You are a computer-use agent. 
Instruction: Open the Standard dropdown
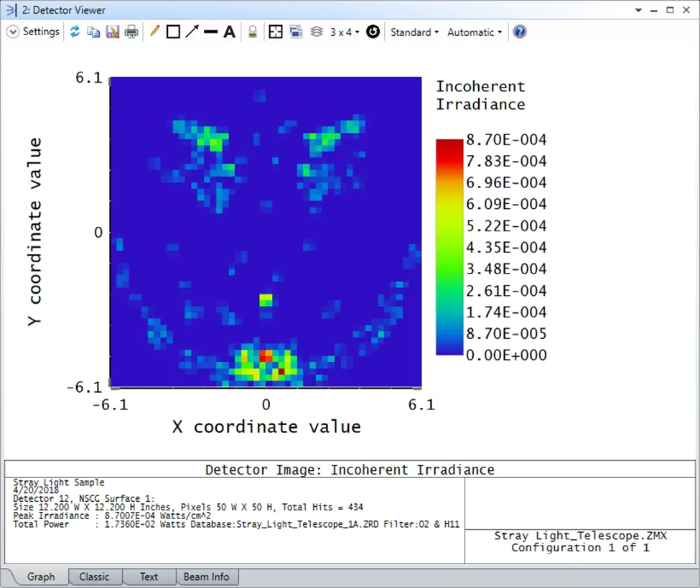click(x=414, y=32)
